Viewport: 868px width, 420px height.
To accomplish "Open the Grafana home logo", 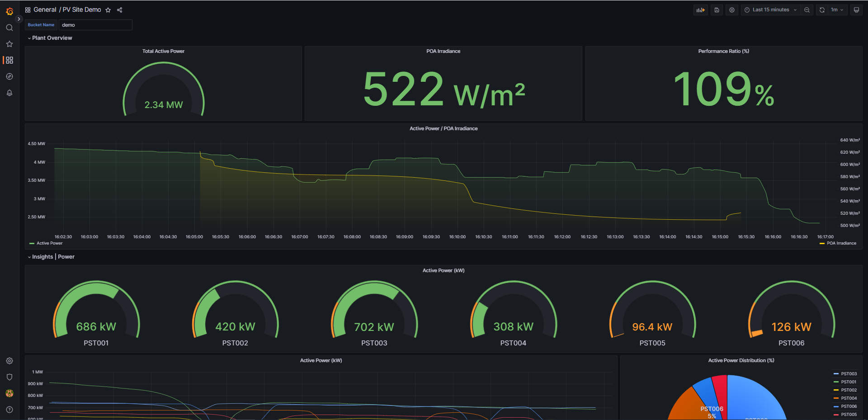I will tap(9, 11).
